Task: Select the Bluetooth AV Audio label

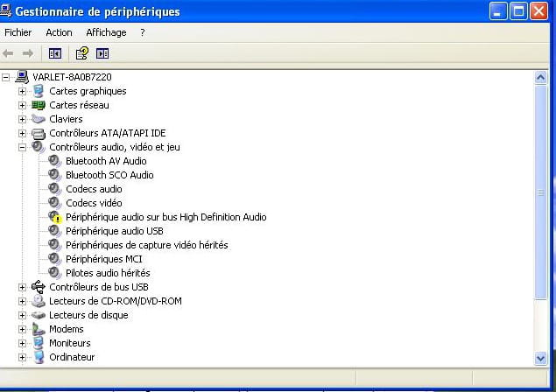Action: tap(106, 161)
